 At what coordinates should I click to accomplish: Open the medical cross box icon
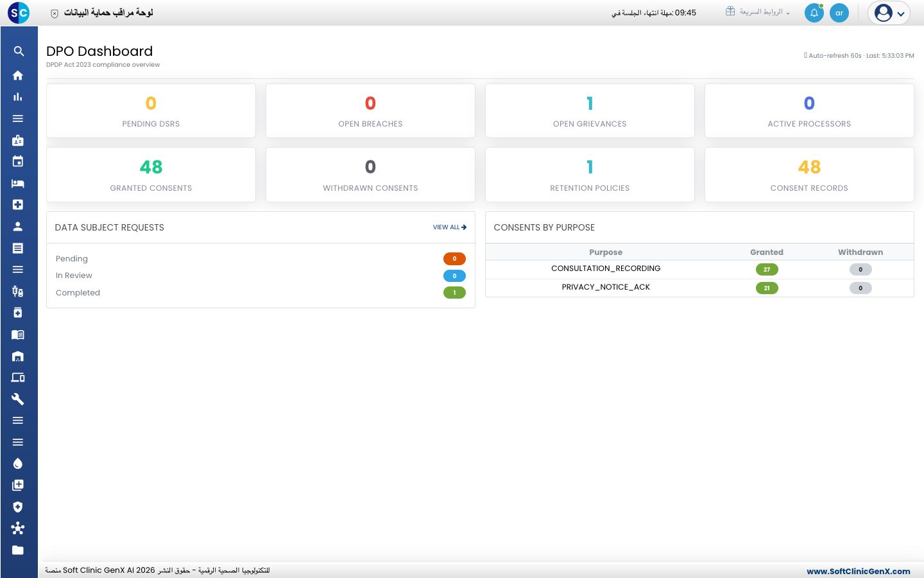18,204
